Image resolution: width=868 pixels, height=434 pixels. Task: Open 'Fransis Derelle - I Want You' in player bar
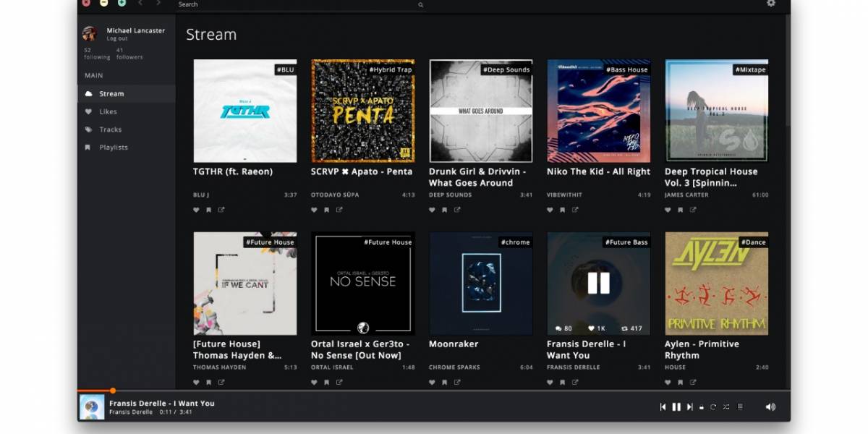tap(162, 403)
